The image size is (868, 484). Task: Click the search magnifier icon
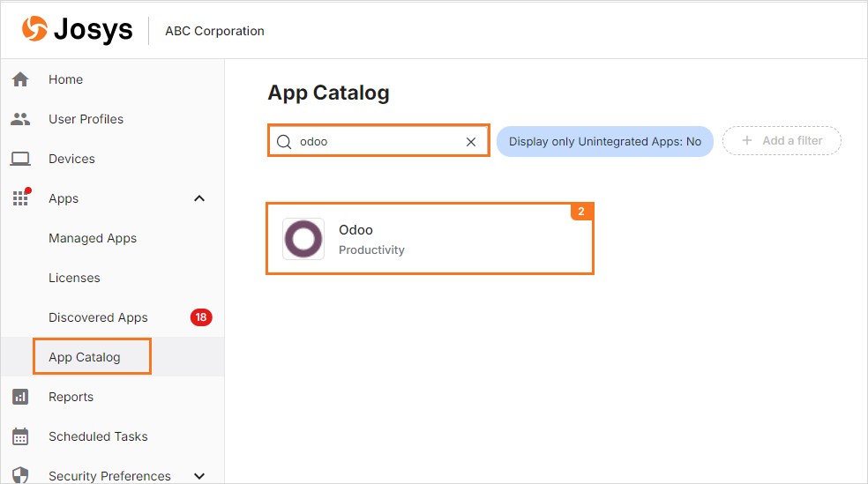click(284, 142)
